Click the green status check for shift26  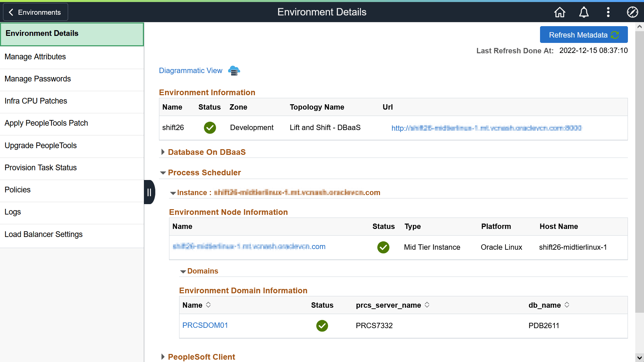point(210,128)
